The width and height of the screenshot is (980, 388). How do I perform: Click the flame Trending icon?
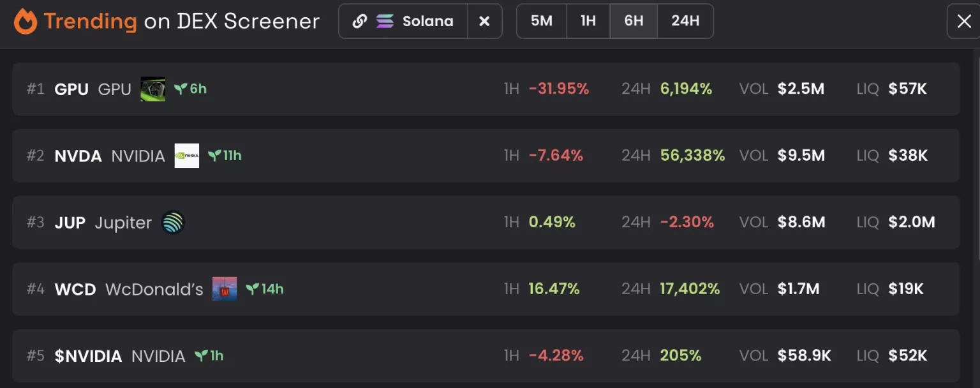pos(26,21)
